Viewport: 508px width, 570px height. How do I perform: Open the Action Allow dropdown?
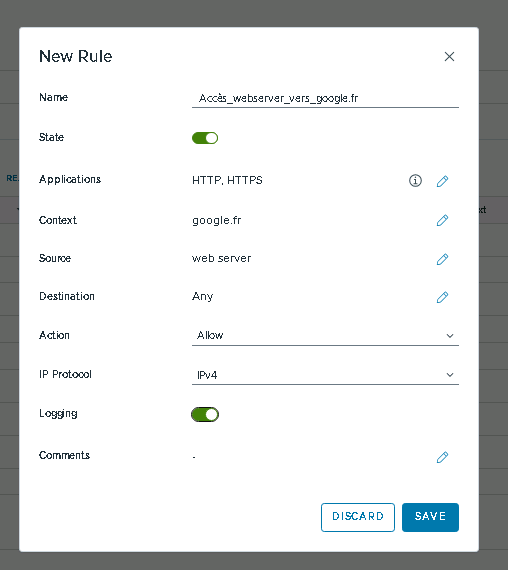[325, 335]
